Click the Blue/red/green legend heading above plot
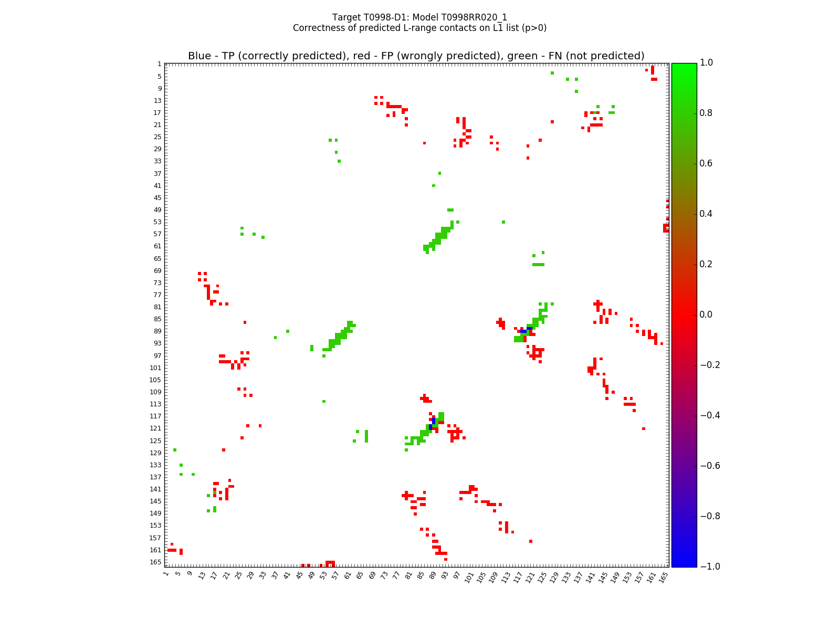 coord(416,56)
